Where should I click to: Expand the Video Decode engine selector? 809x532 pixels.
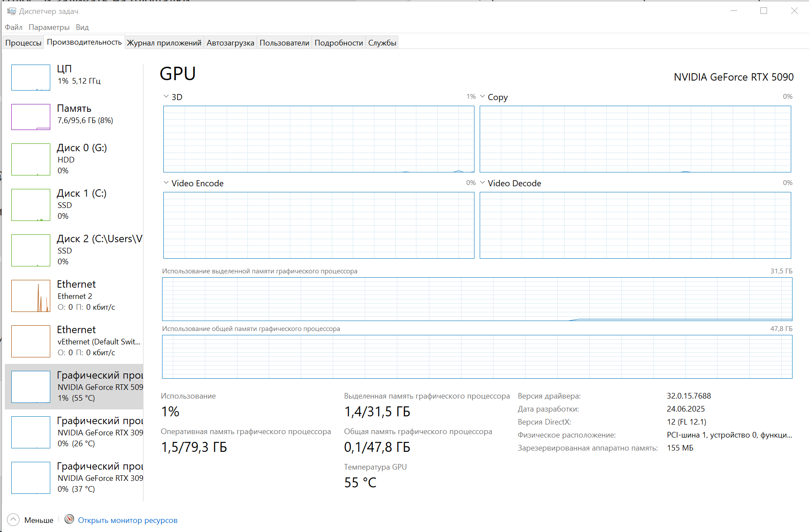(x=482, y=183)
